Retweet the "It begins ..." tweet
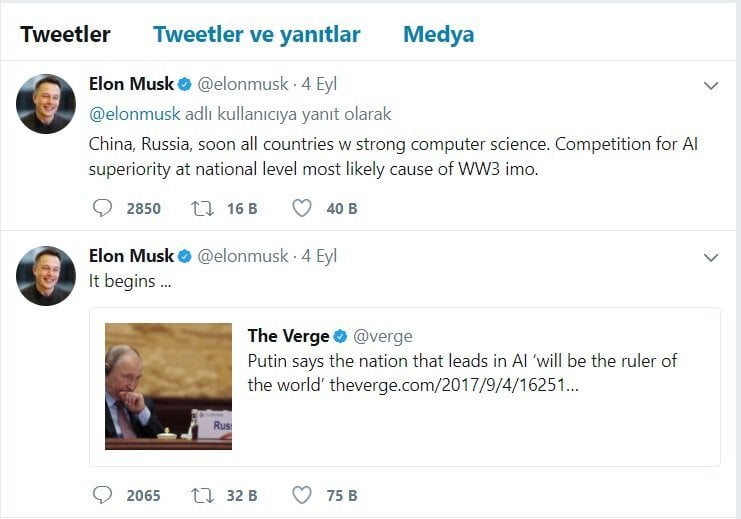 202,495
